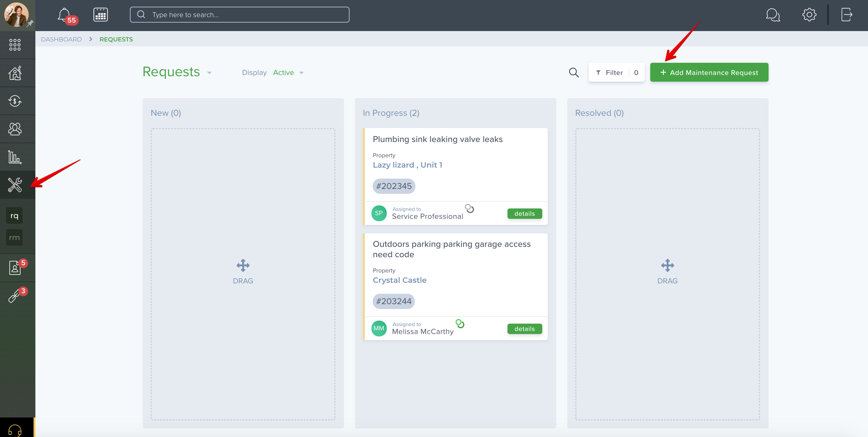Click the SP assignee avatar
This screenshot has height=437, width=868.
(379, 213)
